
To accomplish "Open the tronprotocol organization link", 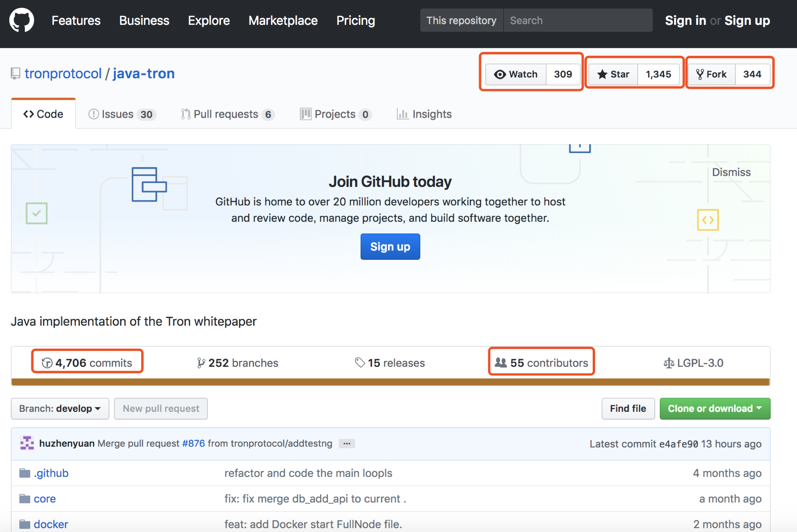I will pyautogui.click(x=63, y=74).
